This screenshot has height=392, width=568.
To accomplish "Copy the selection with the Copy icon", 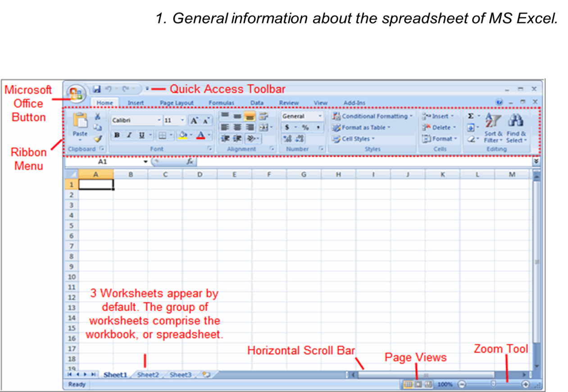I will 97,128.
